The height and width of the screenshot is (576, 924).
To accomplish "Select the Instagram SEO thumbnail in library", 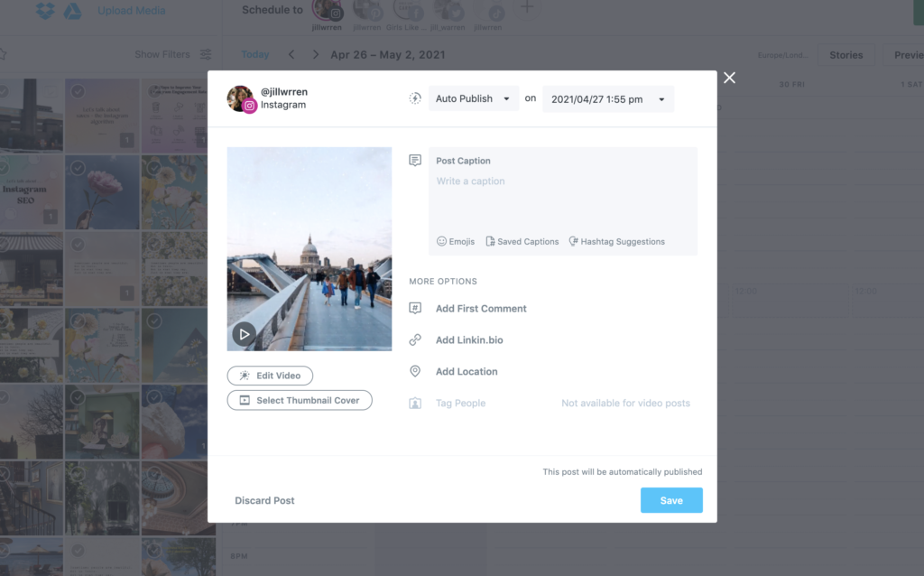I will pyautogui.click(x=32, y=192).
